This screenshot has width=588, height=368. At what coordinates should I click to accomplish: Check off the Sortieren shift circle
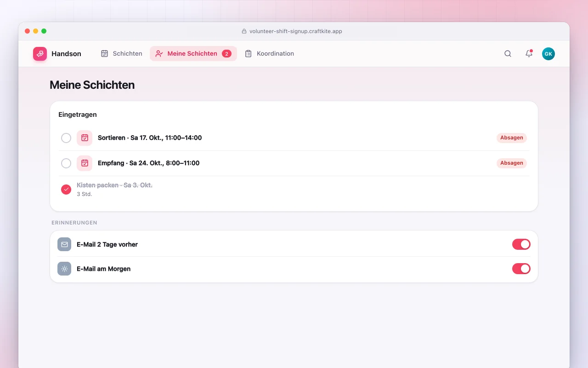(x=66, y=138)
